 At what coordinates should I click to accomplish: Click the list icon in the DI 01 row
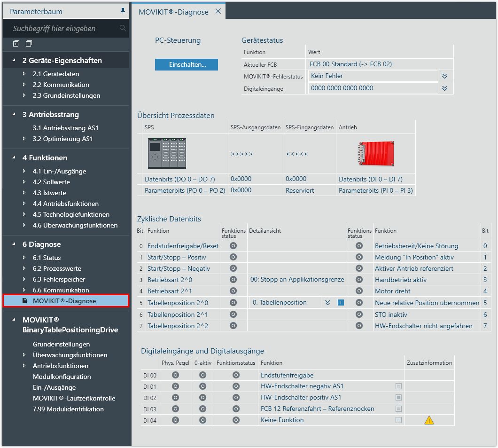coord(398,386)
